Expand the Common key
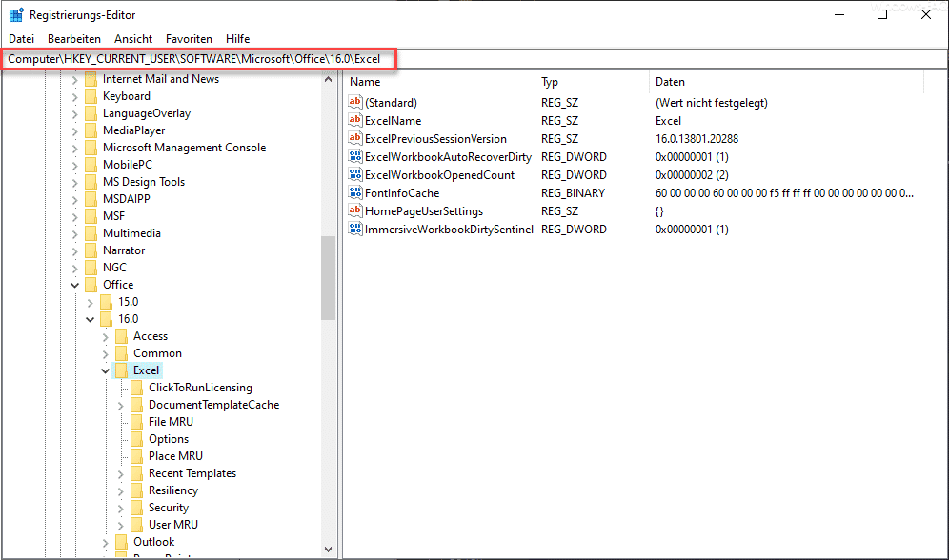The height and width of the screenshot is (560, 949). [x=106, y=353]
